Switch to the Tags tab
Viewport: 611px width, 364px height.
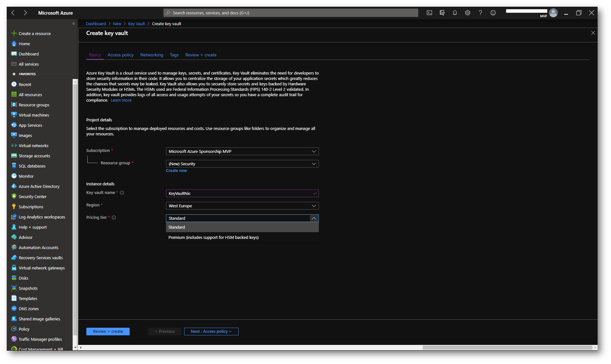pos(174,55)
